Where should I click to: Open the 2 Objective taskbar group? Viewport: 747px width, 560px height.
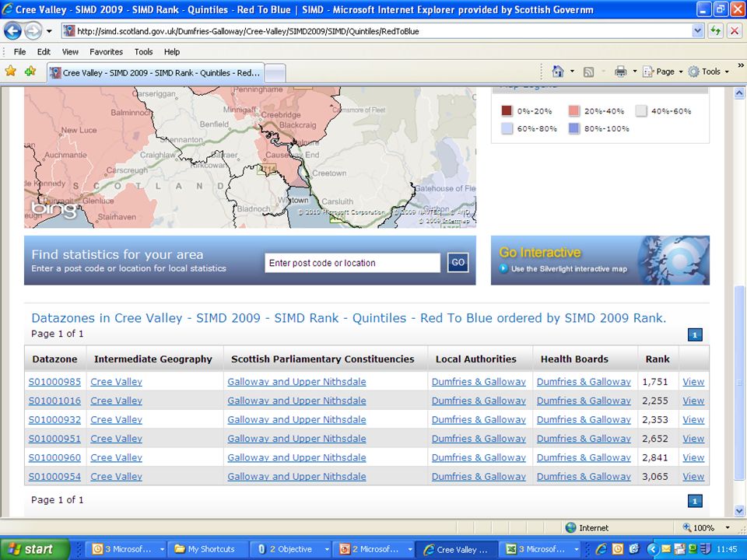point(292,549)
